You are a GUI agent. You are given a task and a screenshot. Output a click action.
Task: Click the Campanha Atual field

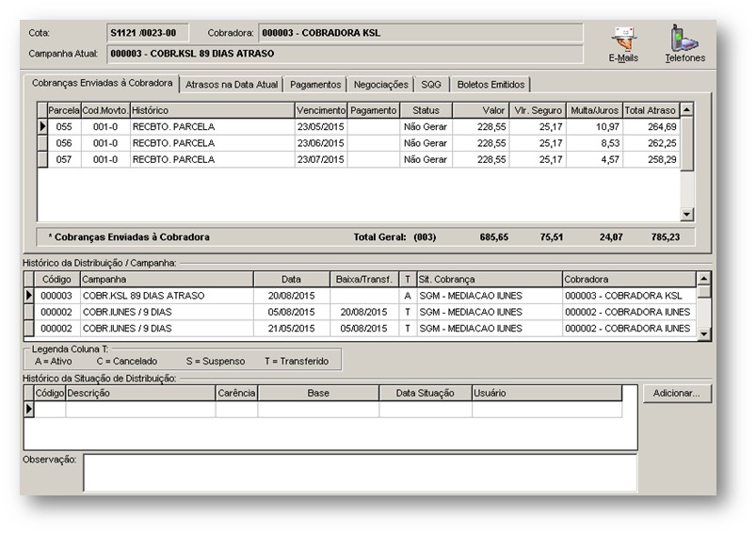345,54
